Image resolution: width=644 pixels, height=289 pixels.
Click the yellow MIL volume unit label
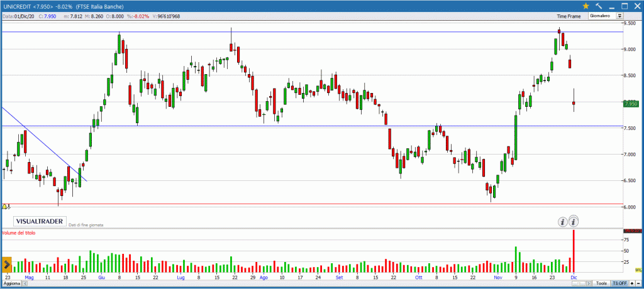[x=639, y=270]
